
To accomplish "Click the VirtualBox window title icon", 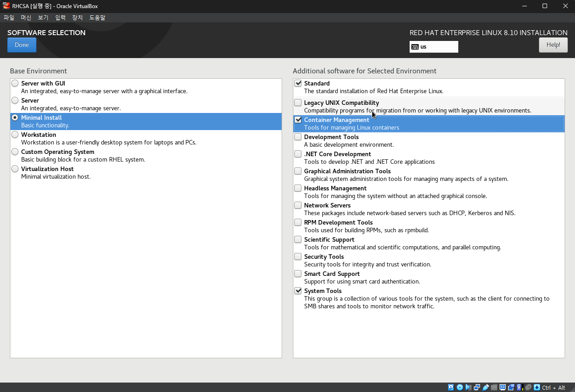I will click(x=6, y=6).
